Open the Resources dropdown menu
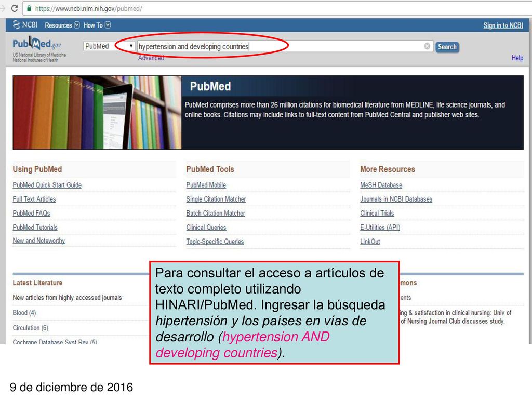Image resolution: width=532 pixels, height=399 pixels. point(62,25)
